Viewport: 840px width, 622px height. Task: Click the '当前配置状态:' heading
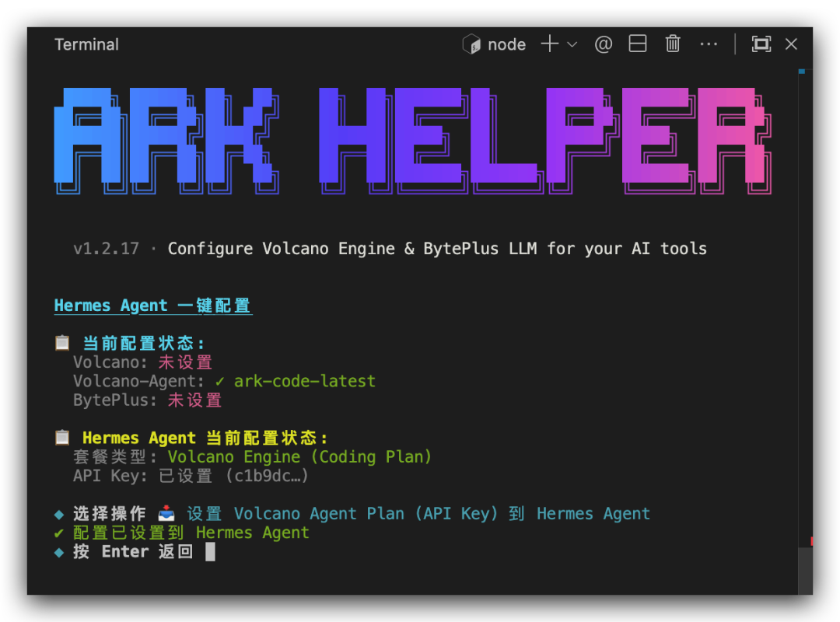(x=144, y=343)
